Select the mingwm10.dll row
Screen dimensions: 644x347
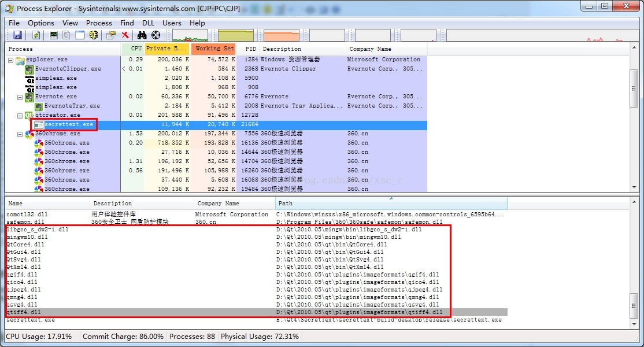point(257,237)
